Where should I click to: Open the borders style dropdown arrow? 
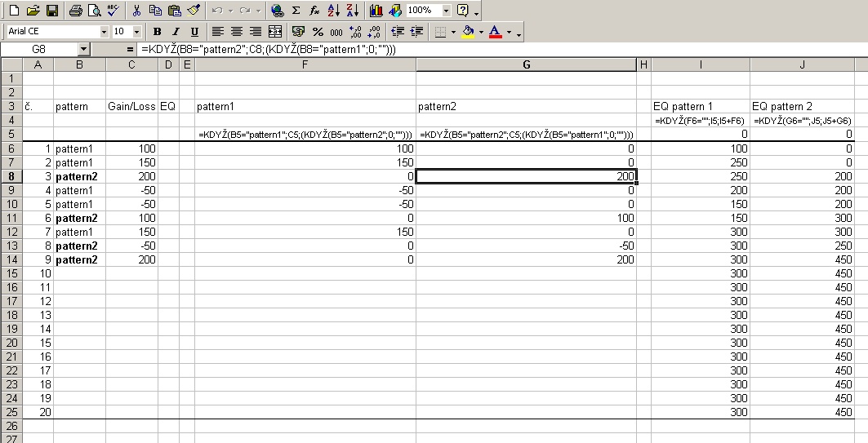click(453, 32)
